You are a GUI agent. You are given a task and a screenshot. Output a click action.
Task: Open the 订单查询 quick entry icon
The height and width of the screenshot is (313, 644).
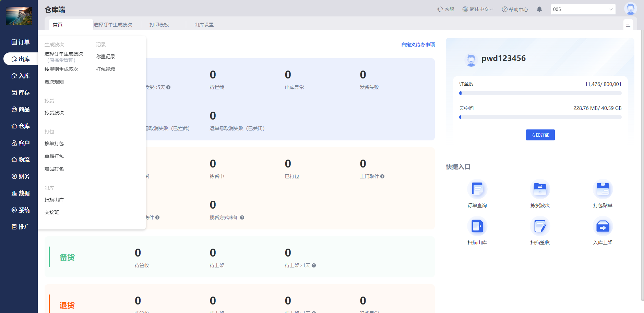[477, 189]
